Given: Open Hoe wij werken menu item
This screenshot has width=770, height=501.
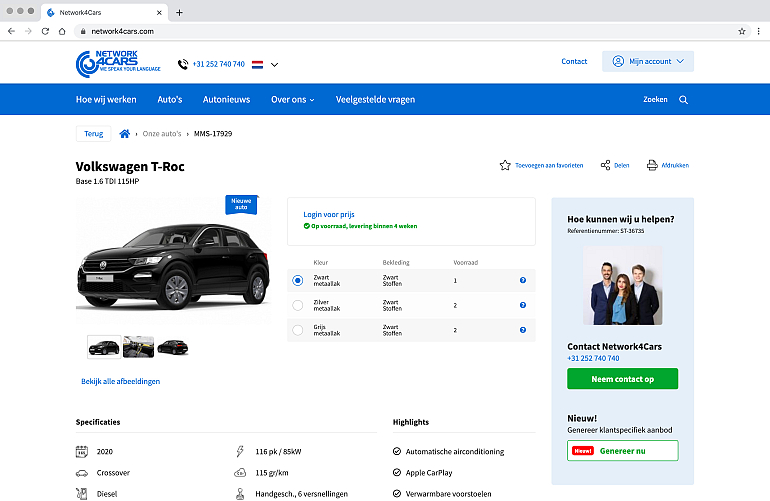Looking at the screenshot, I should [106, 99].
